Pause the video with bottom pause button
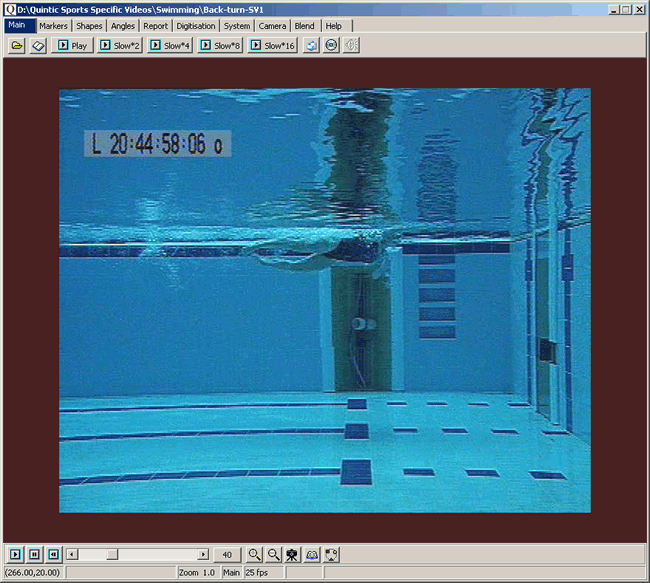The width and height of the screenshot is (650, 583). (34, 554)
